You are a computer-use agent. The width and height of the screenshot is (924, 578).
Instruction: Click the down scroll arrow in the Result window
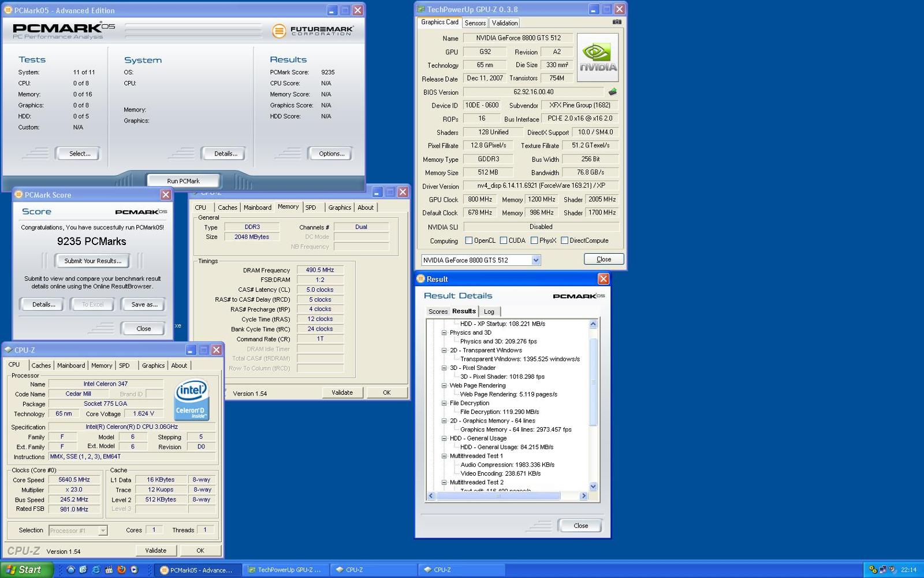pyautogui.click(x=593, y=487)
